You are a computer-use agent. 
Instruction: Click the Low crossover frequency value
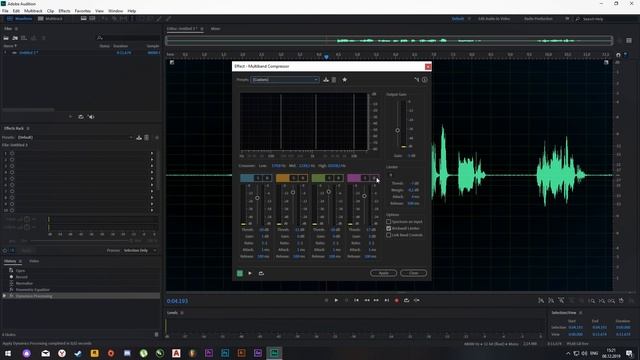[x=278, y=166]
